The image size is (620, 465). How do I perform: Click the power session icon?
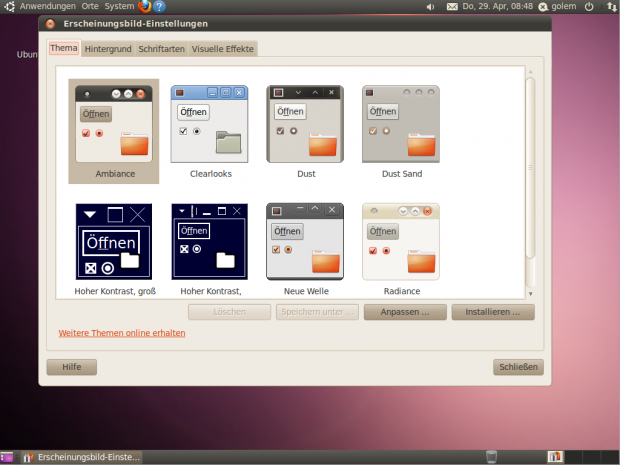589,7
